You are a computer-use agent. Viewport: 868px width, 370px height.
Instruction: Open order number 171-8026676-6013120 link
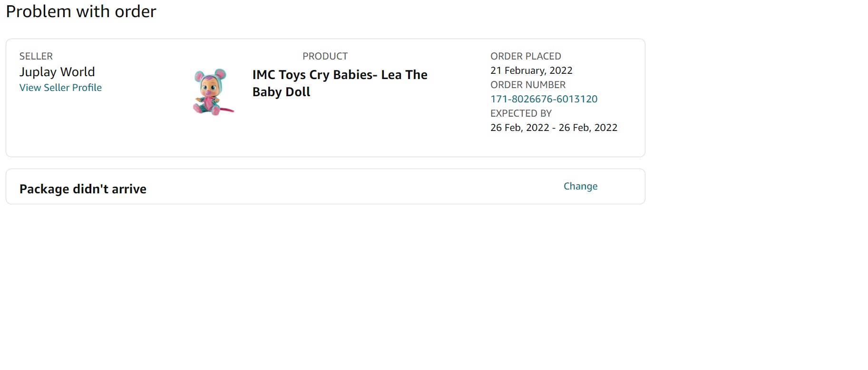coord(544,99)
